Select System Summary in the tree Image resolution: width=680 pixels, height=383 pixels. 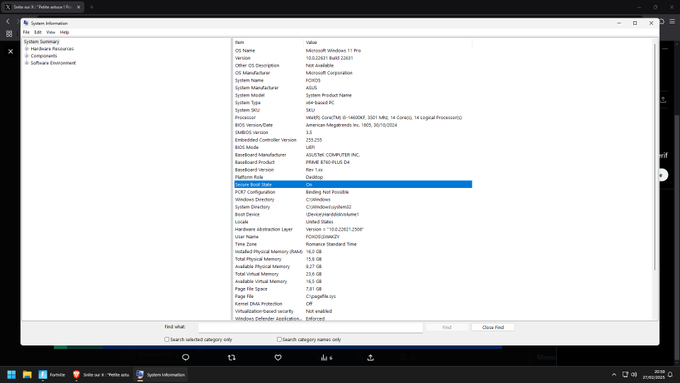(x=41, y=42)
